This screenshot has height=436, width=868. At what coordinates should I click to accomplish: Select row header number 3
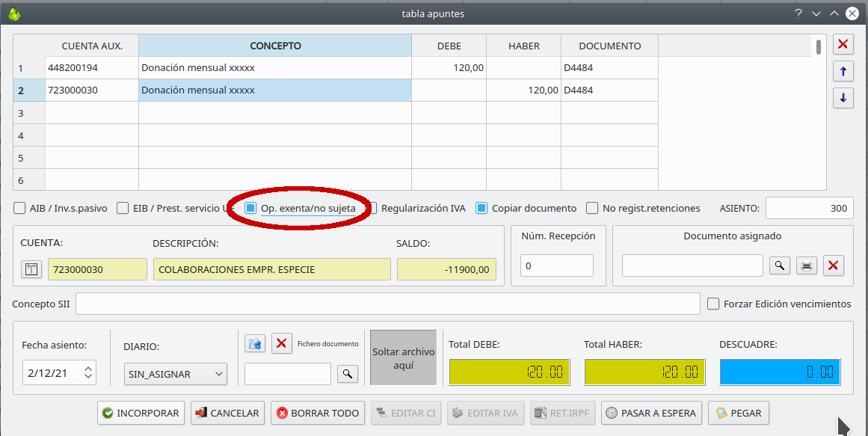[x=29, y=113]
